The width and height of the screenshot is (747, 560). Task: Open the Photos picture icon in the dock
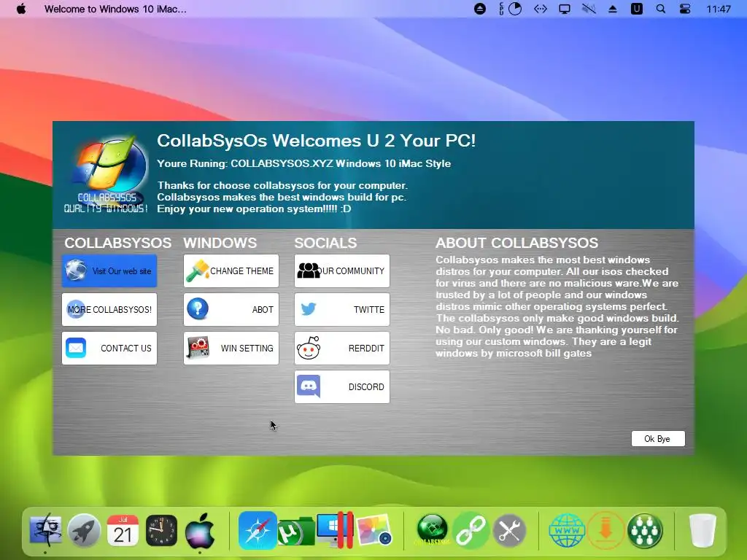click(374, 530)
